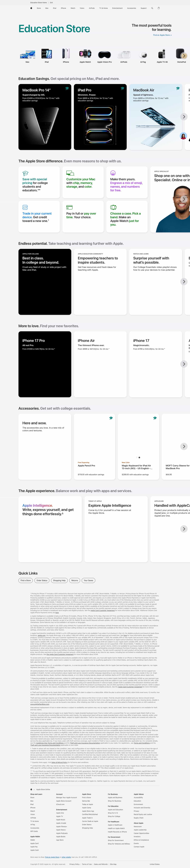
Task: Open the iPhone 17 Pro card
Action: (45, 364)
